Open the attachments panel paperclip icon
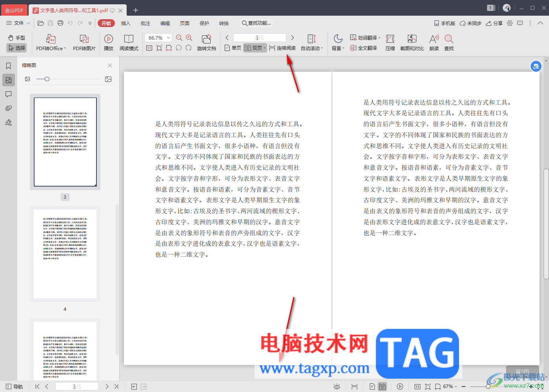 pyautogui.click(x=9, y=108)
